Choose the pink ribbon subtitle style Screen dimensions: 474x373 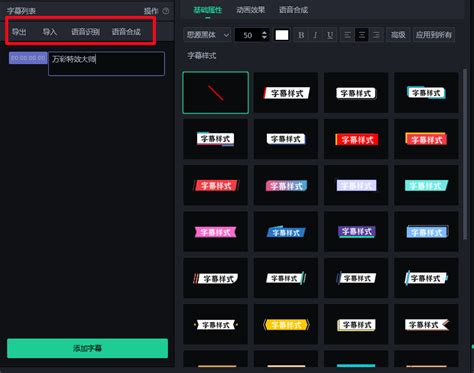pyautogui.click(x=216, y=232)
